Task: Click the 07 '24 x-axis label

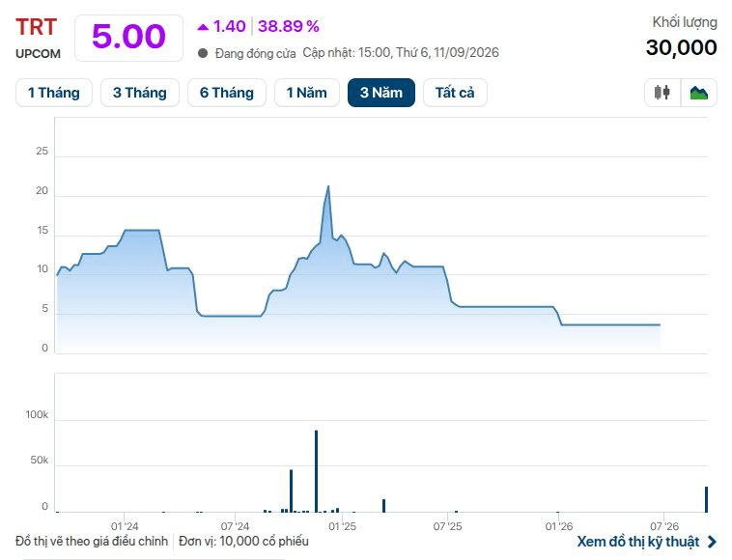Action: 235,526
